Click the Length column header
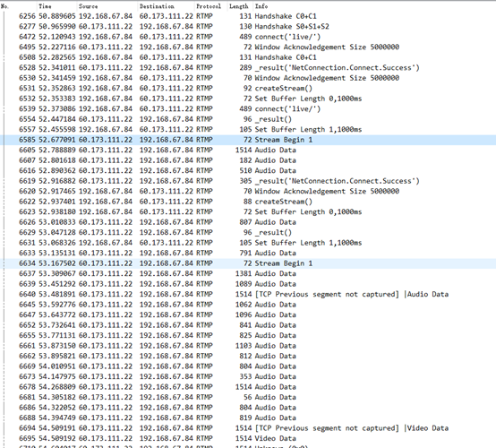 [240, 6]
